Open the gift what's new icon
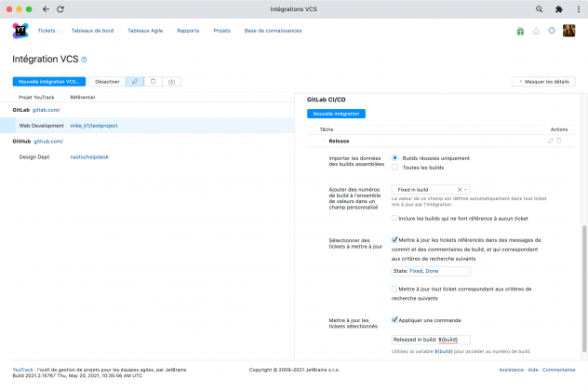The height and width of the screenshot is (392, 588). click(x=520, y=31)
